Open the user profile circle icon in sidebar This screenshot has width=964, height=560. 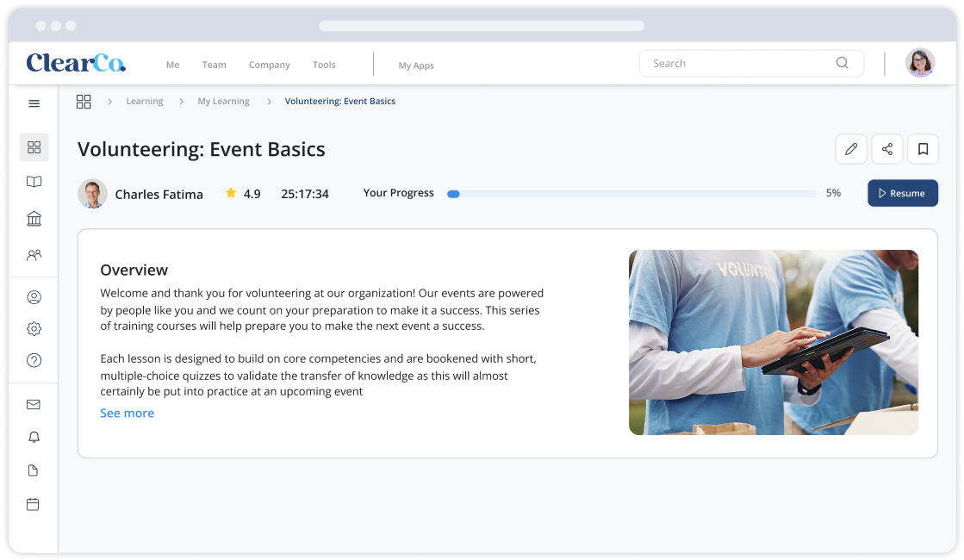34,297
